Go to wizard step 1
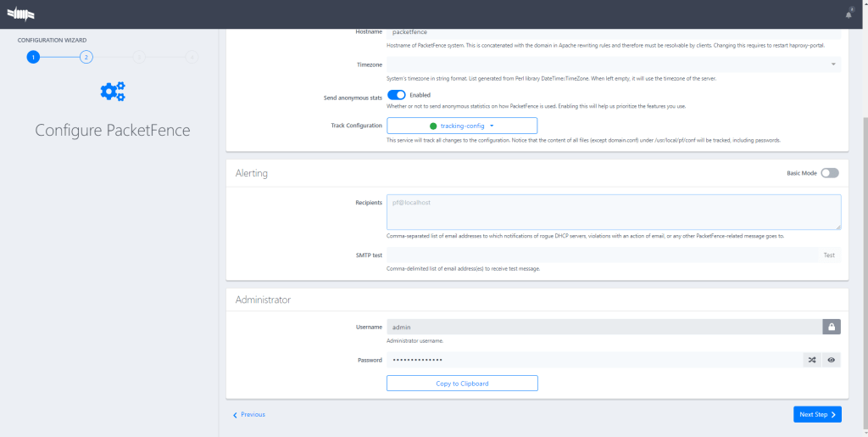Image resolution: width=868 pixels, height=437 pixels. (33, 57)
